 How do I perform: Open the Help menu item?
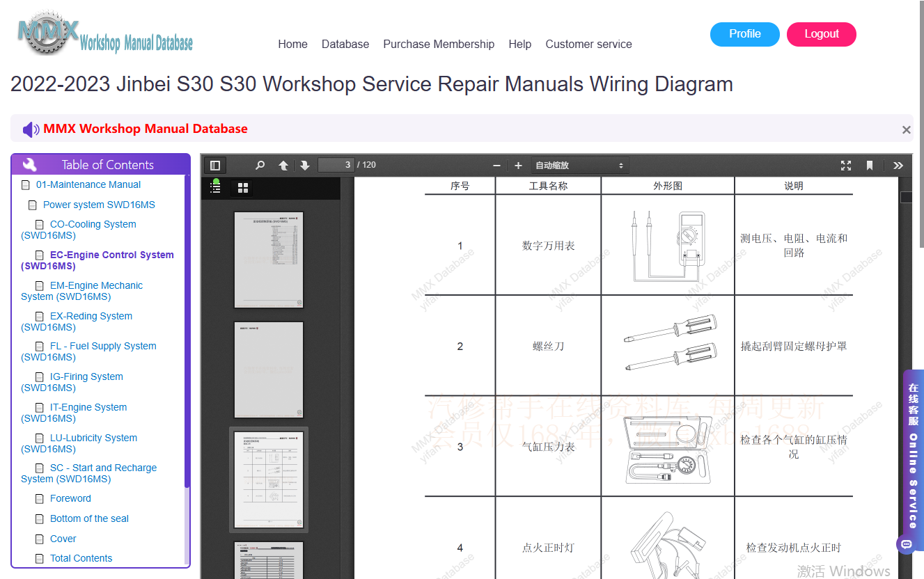(520, 44)
